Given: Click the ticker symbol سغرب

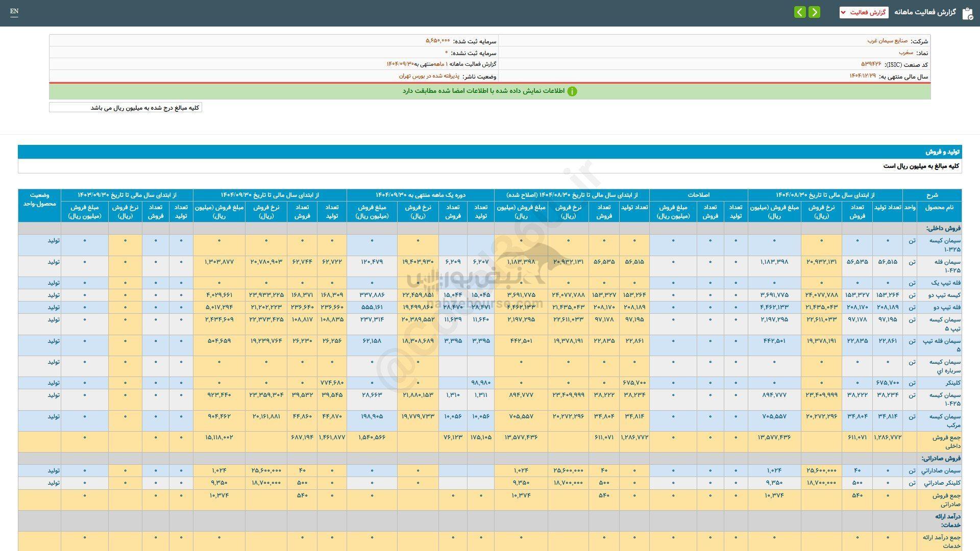Looking at the screenshot, I should (x=905, y=53).
